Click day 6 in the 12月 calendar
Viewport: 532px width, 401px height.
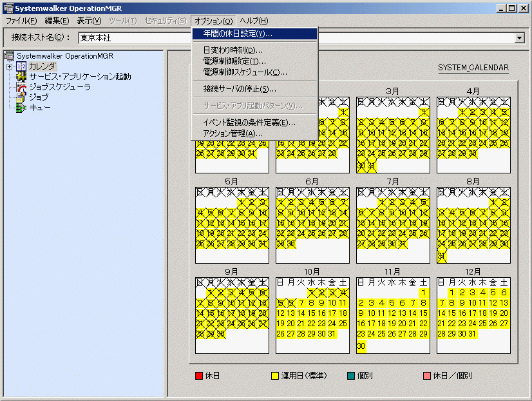504,292
